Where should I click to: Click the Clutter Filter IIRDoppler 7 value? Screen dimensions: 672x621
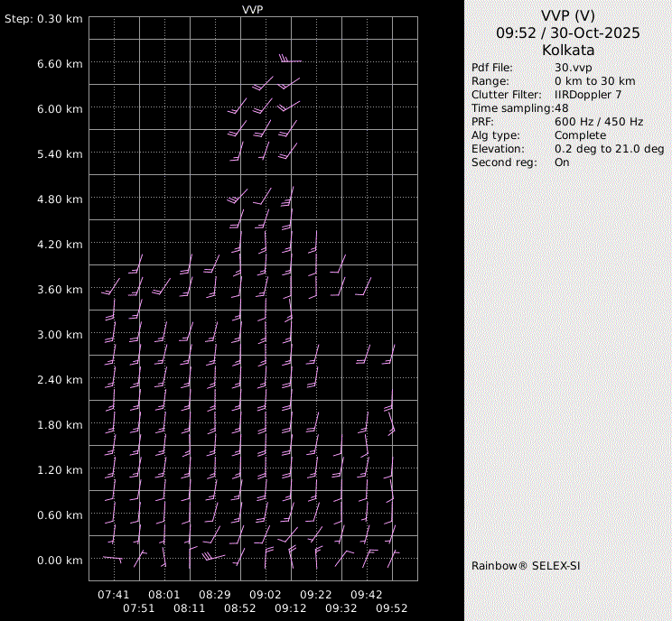(x=587, y=95)
